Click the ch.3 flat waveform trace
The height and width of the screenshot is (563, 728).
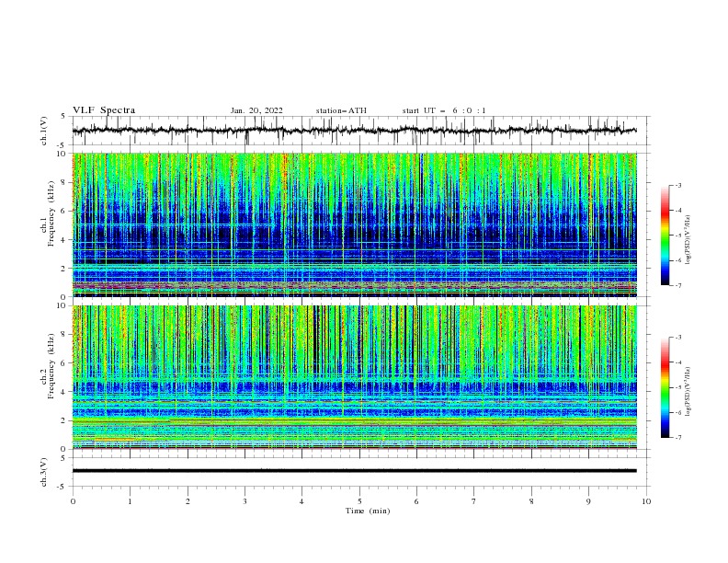(354, 471)
